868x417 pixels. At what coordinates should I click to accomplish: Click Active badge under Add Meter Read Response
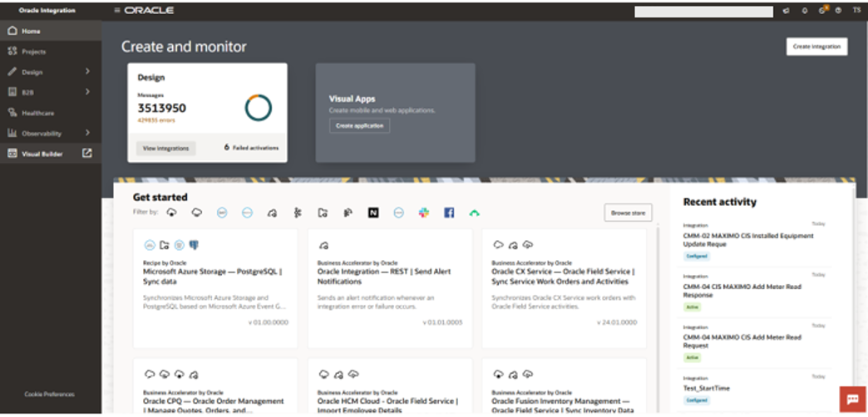pyautogui.click(x=692, y=307)
